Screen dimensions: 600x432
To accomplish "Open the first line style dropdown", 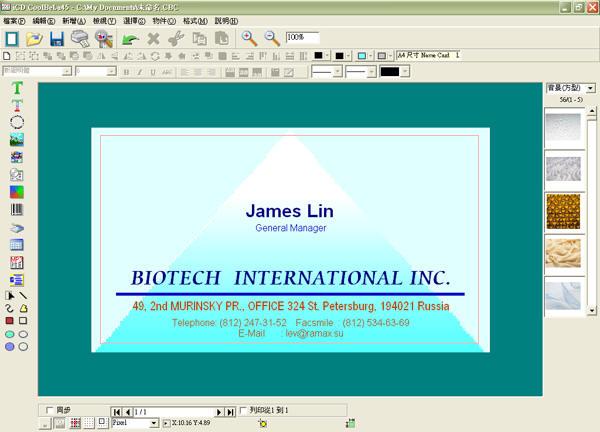I will tap(337, 72).
